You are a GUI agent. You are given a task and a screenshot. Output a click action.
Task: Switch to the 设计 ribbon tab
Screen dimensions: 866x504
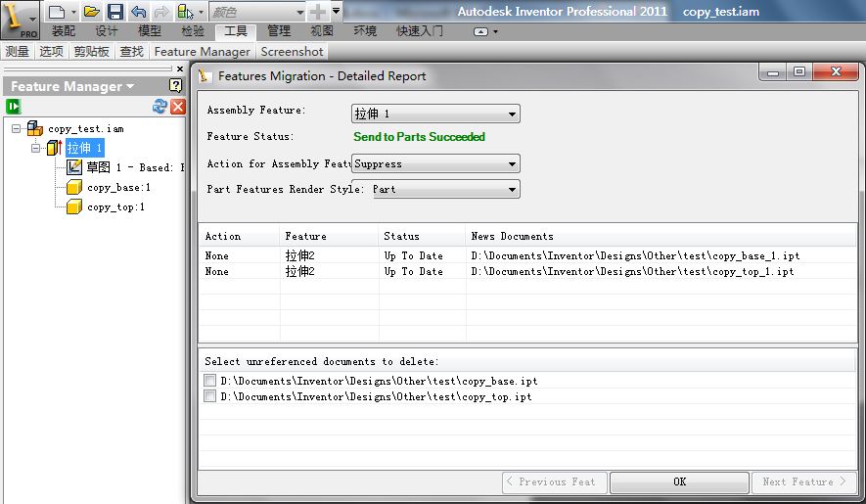tap(107, 31)
